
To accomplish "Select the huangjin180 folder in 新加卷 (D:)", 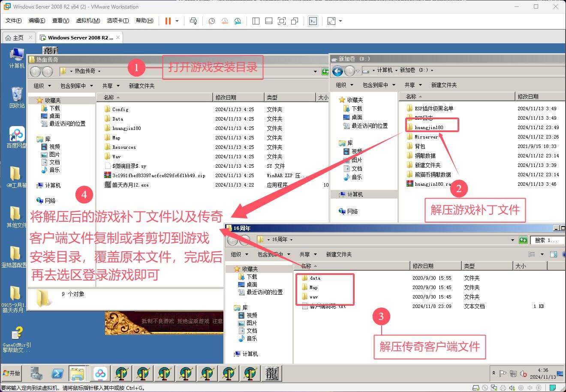I will pos(429,127).
